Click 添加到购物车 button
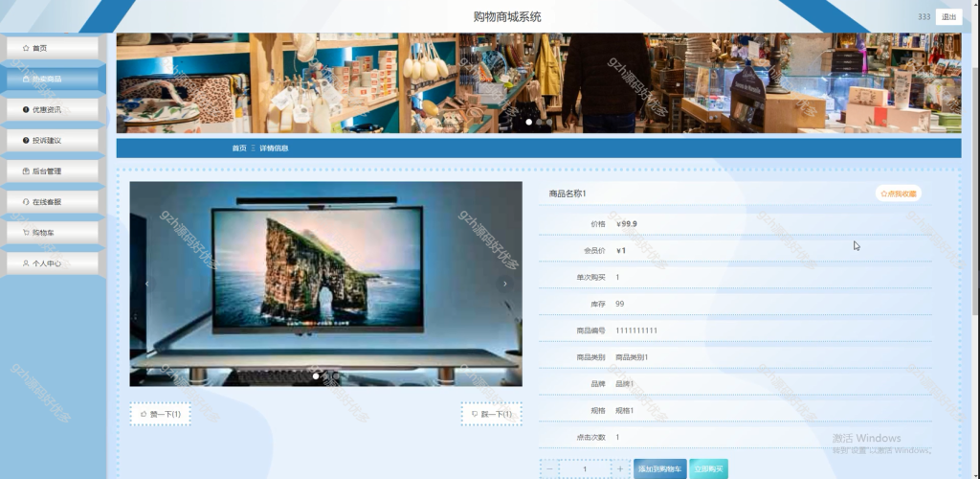Image resolution: width=980 pixels, height=479 pixels. 660,469
